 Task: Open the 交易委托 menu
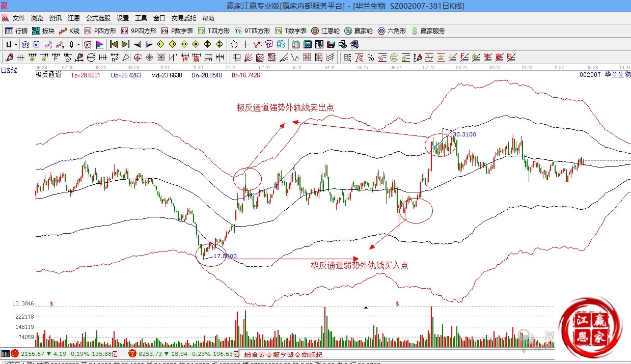click(184, 18)
